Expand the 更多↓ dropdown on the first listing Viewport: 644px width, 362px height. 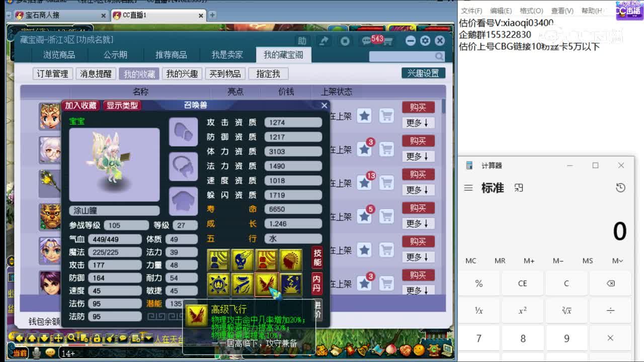[418, 124]
